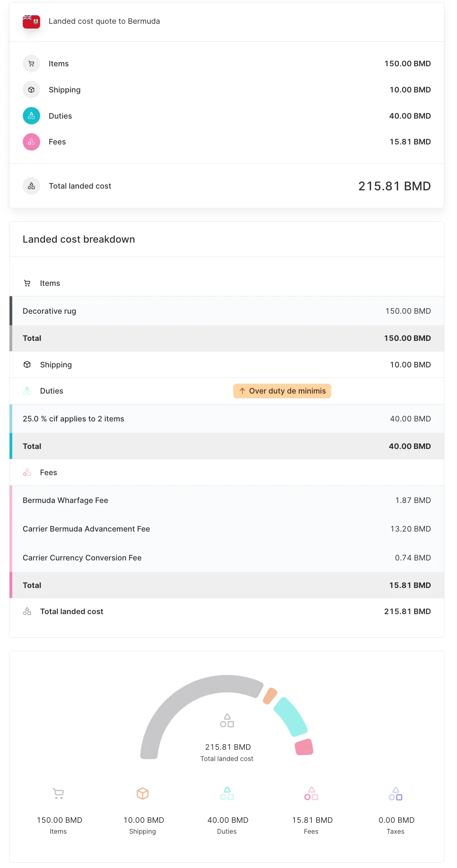Click the Fees icon in the chart legend

311,795
